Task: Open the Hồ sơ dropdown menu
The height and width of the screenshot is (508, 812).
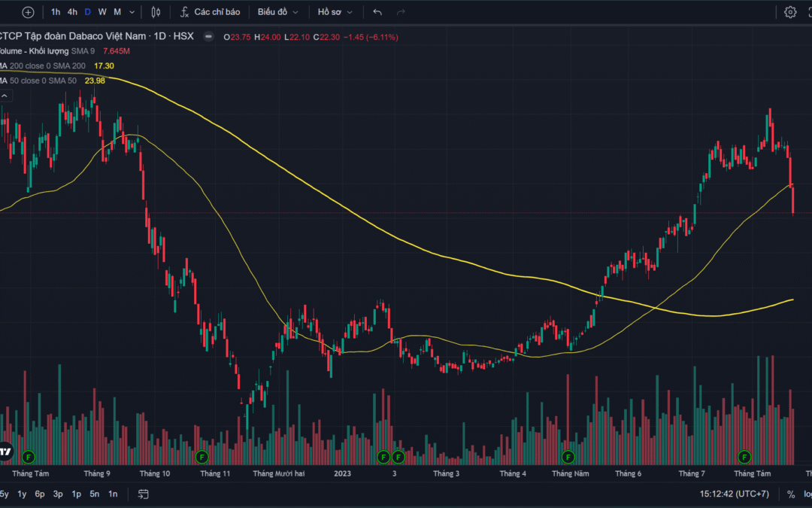Action: click(335, 12)
